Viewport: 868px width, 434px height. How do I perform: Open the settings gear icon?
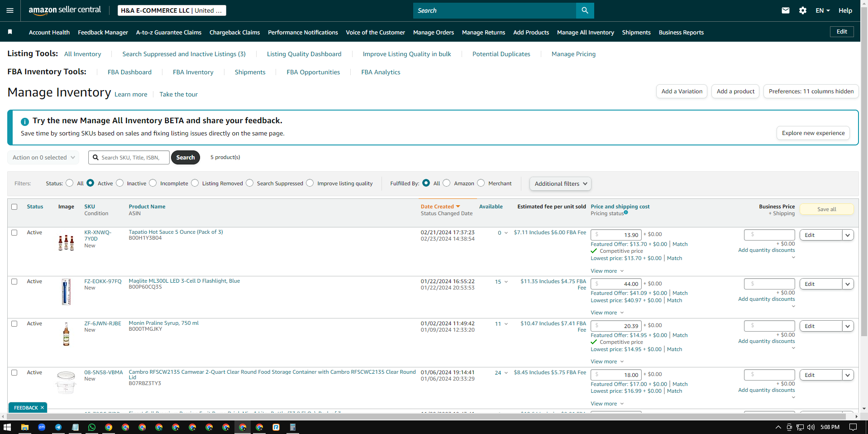803,10
